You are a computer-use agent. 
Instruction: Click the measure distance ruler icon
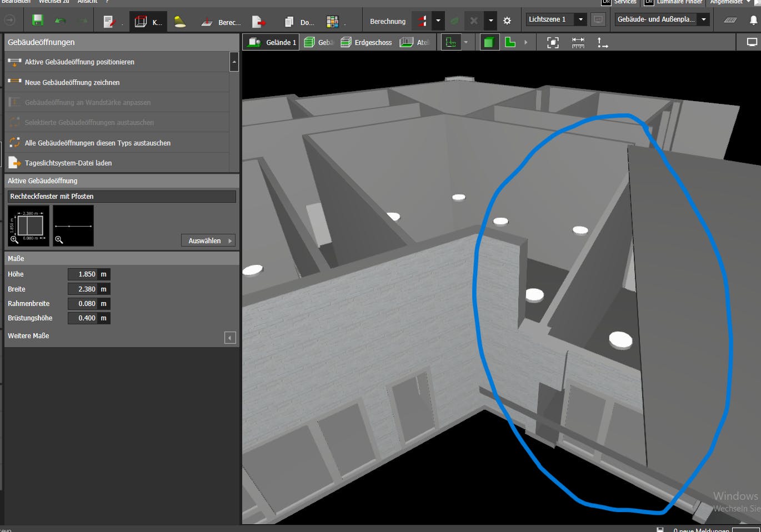coord(578,42)
